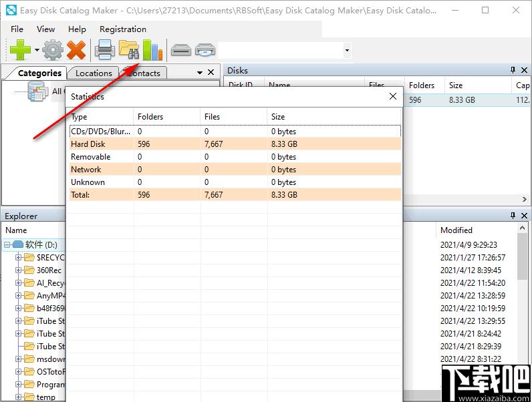Click the CD drive toolbar icon
This screenshot has width=532, height=402.
click(205, 50)
